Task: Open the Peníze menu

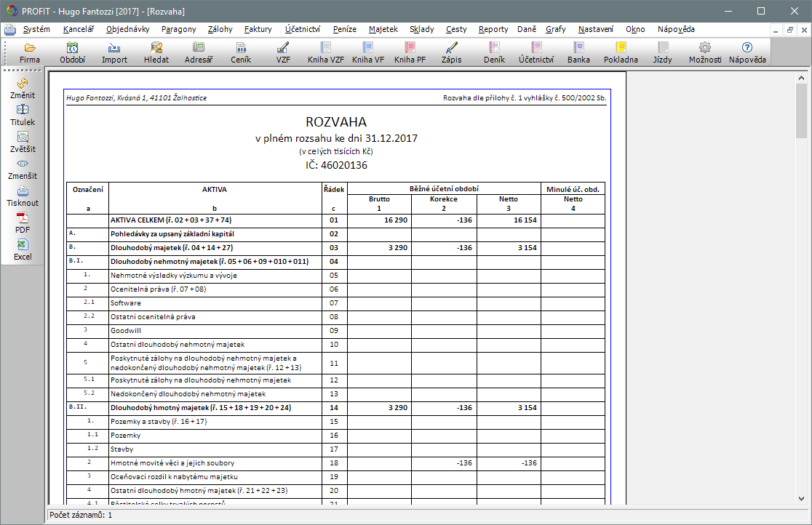Action: click(x=344, y=30)
